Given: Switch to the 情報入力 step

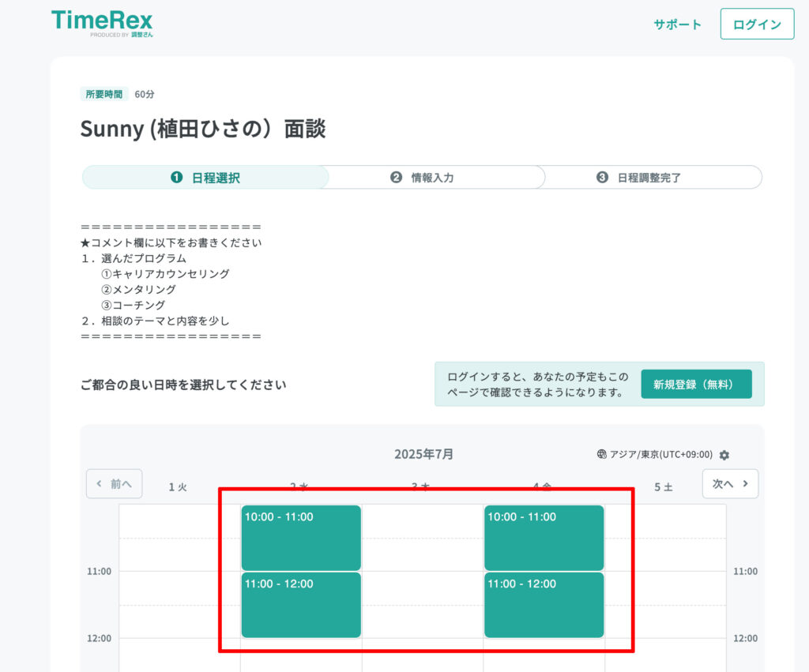Looking at the screenshot, I should pos(423,178).
